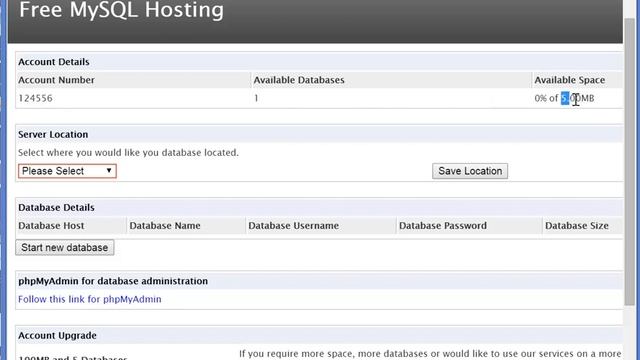Click the account number 124556
Screen dimensions: 640x360
click(x=36, y=98)
